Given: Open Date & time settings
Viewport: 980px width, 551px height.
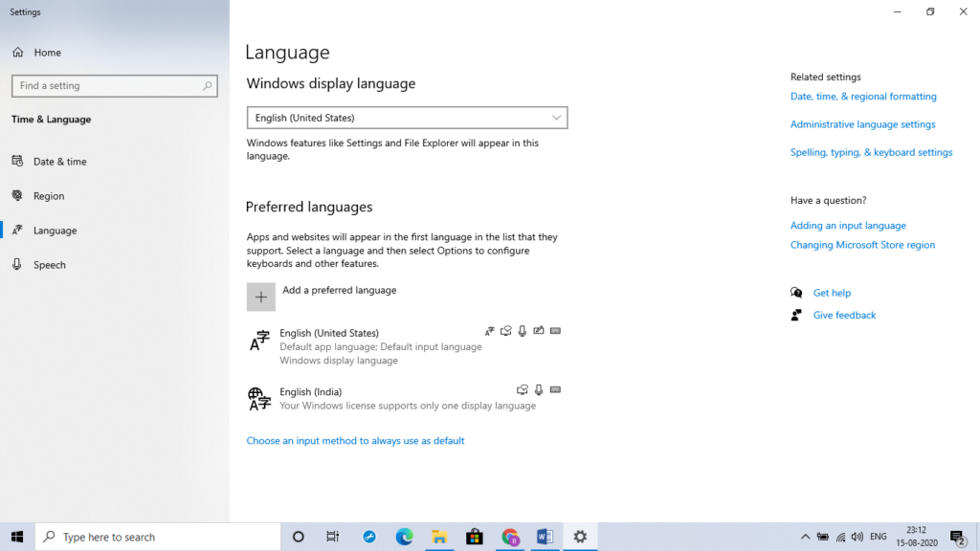Looking at the screenshot, I should 59,162.
